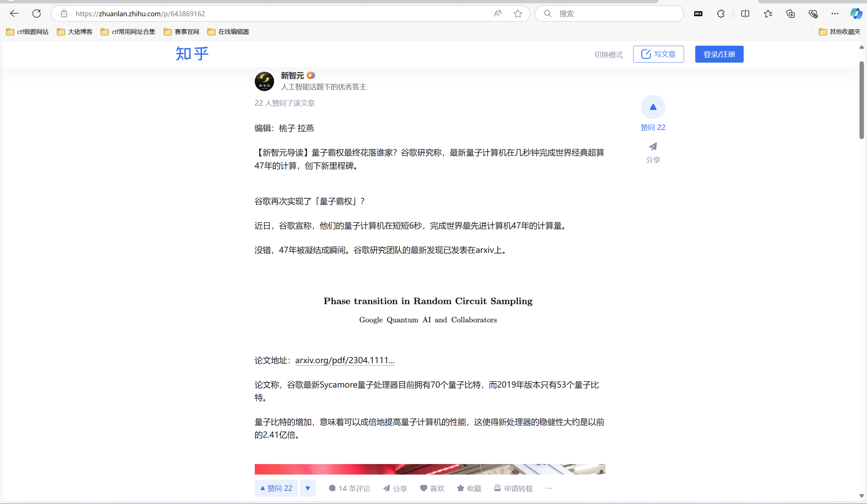This screenshot has width=867, height=504.
Task: Click 人工智能话题下的优秀答主 subtitle
Action: (x=324, y=87)
